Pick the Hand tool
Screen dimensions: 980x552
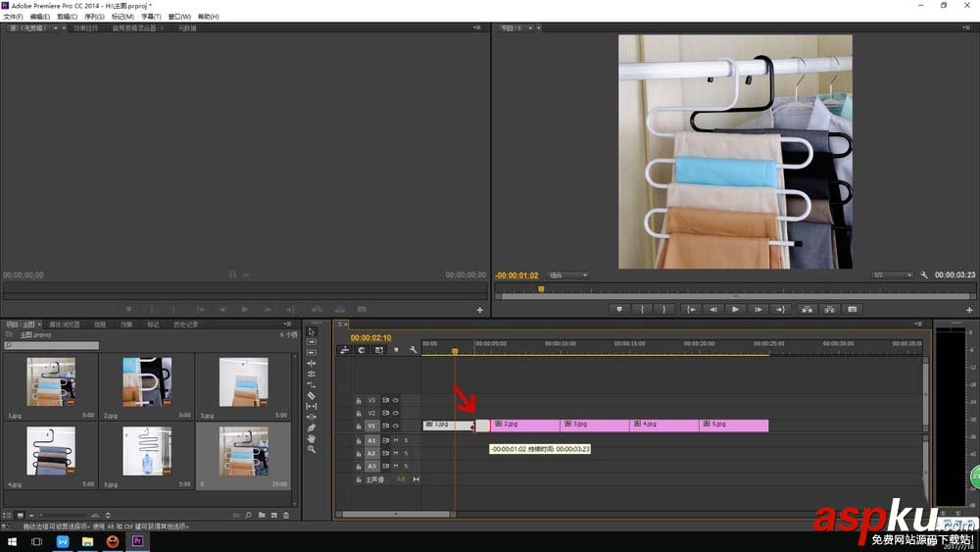312,438
